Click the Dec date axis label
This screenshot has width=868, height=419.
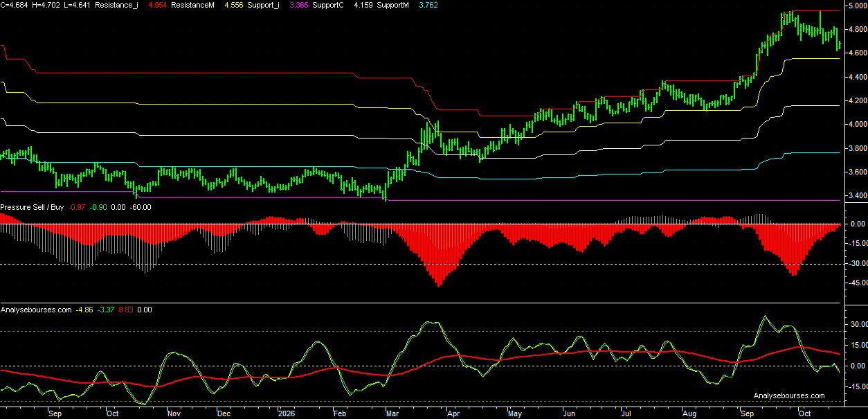[224, 413]
